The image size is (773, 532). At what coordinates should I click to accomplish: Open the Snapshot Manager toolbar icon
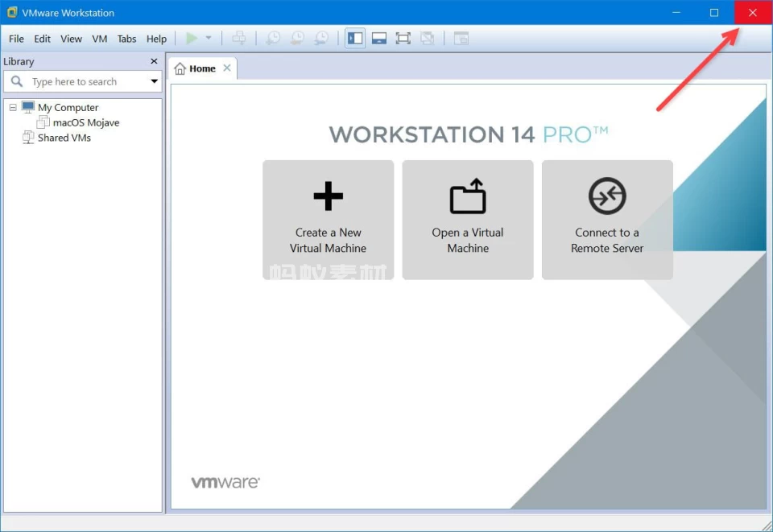coord(321,39)
